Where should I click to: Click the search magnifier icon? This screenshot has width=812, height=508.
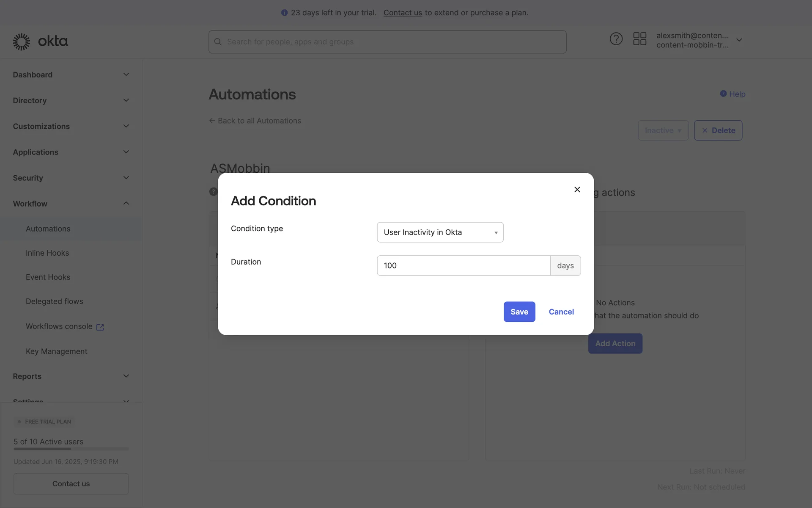(x=218, y=42)
